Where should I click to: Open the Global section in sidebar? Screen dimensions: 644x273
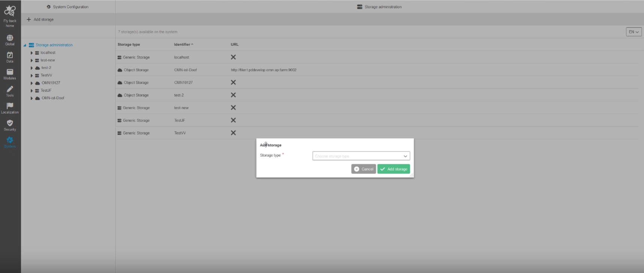click(10, 38)
